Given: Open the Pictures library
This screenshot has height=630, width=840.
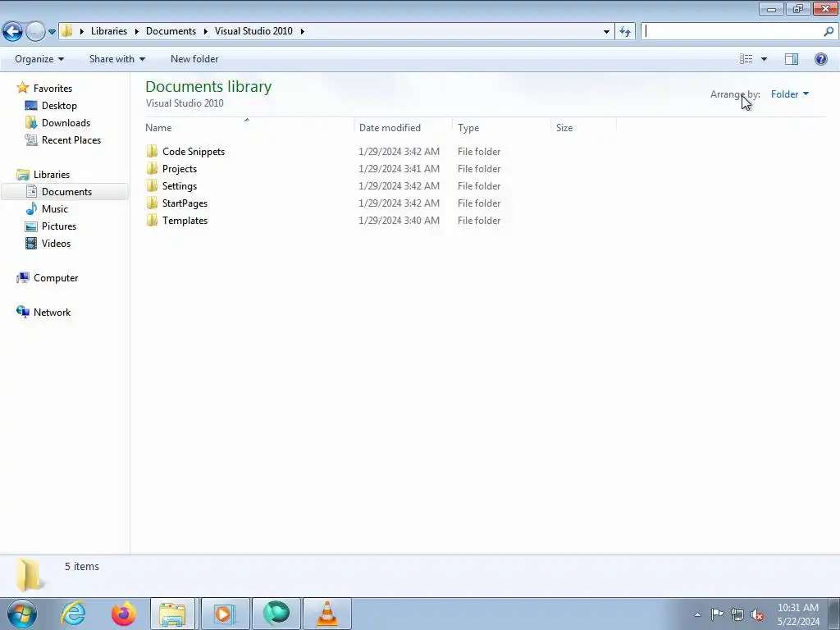Looking at the screenshot, I should click(59, 226).
